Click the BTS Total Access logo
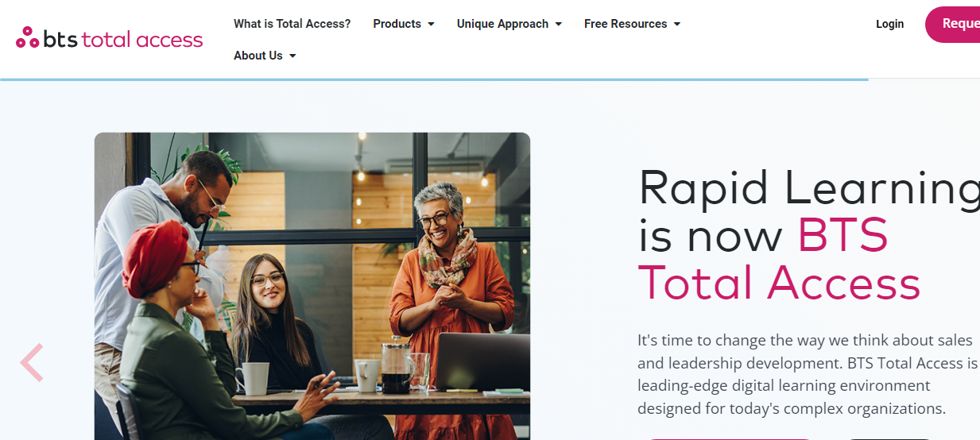 [110, 38]
